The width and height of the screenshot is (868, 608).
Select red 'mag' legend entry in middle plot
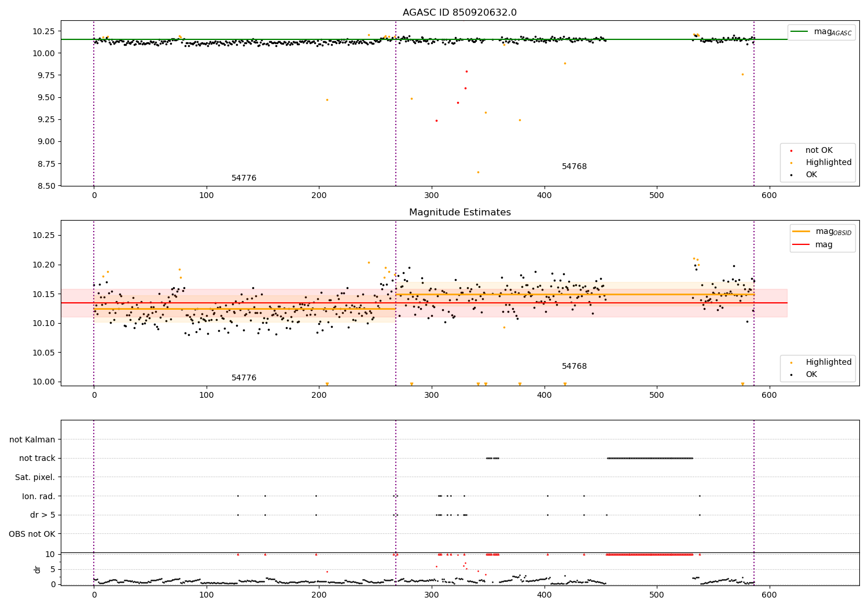pyautogui.click(x=813, y=244)
